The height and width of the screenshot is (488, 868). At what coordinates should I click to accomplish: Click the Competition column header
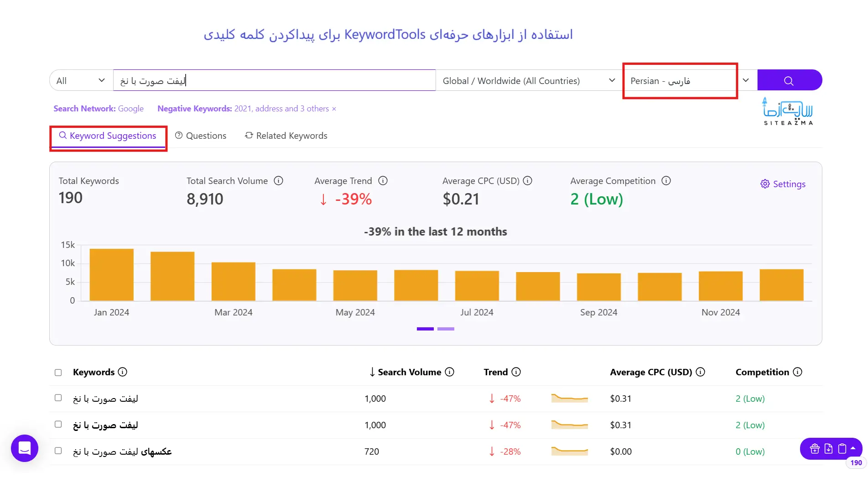click(762, 372)
